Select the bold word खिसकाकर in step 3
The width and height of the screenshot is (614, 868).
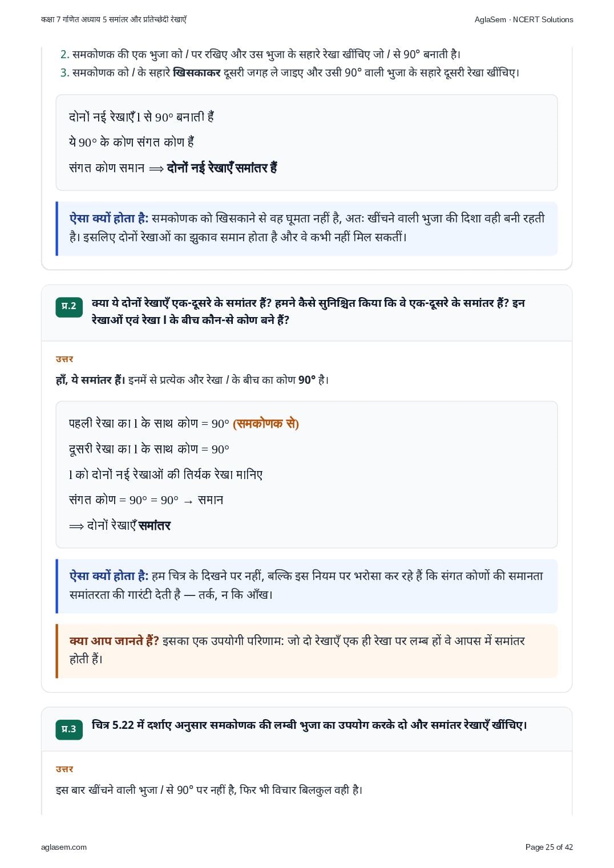point(196,72)
